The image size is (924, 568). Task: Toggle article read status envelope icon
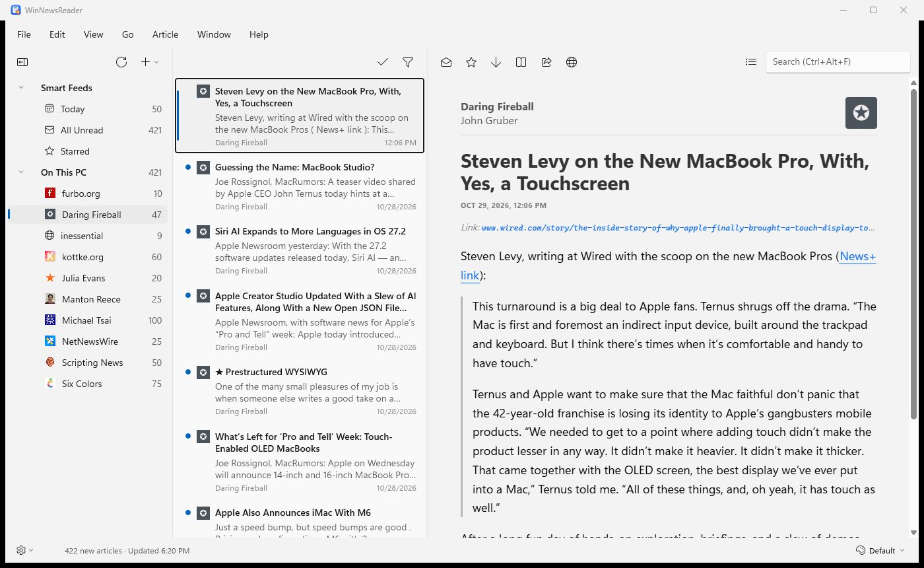coord(446,62)
